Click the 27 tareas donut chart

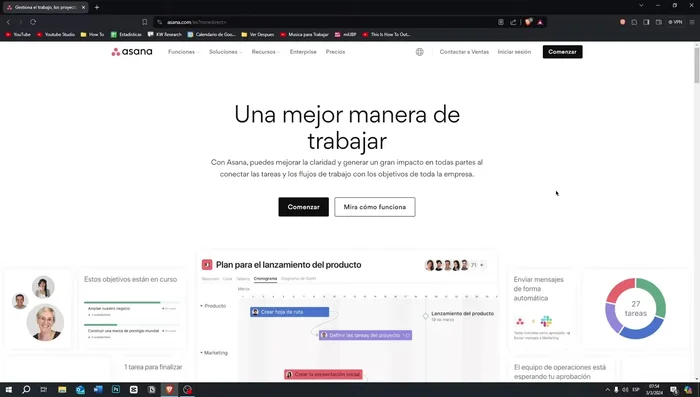(636, 309)
